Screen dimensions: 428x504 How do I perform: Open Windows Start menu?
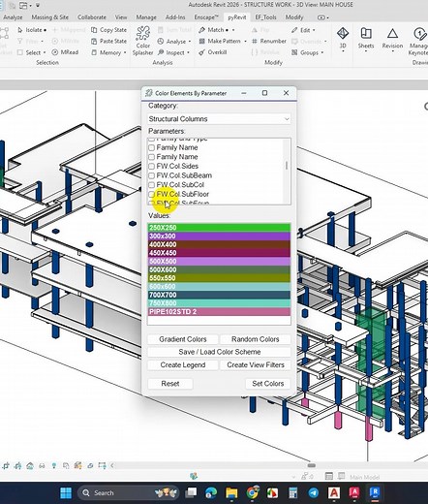pos(66,493)
